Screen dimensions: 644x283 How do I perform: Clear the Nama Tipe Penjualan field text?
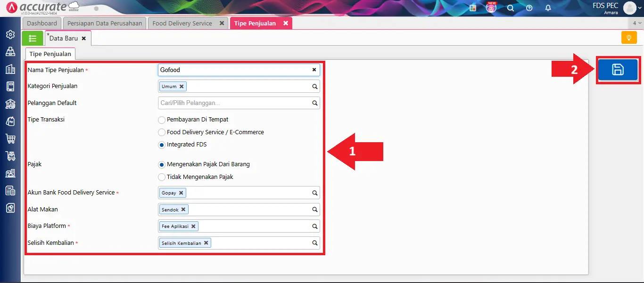pos(314,70)
